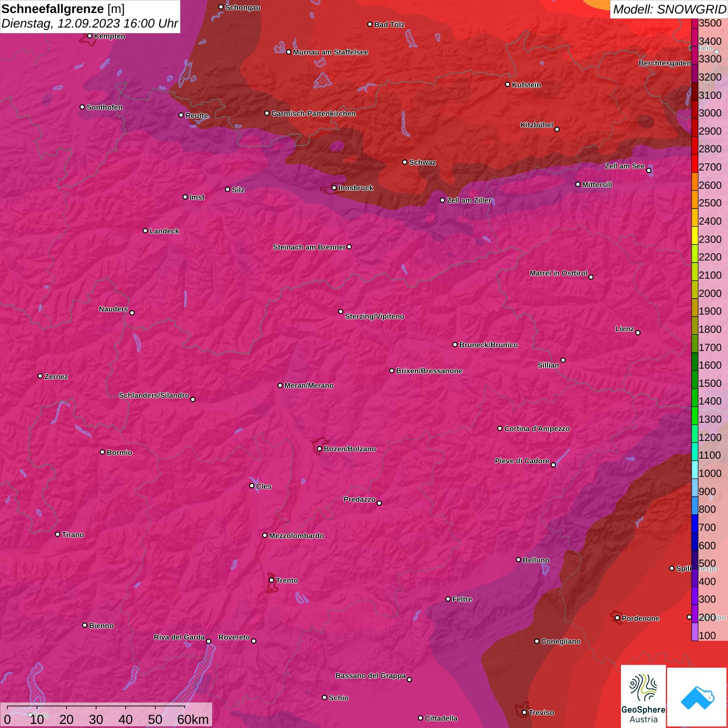Click the 'Zell am Ziller' label

tap(469, 200)
